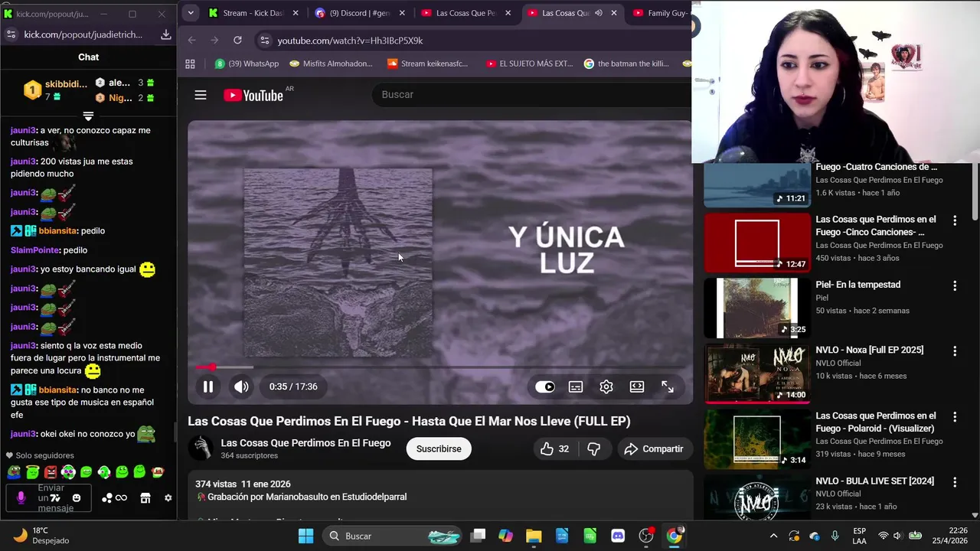This screenshot has width=980, height=551.
Task: Click the microphone icon in chat input
Action: coord(21,498)
